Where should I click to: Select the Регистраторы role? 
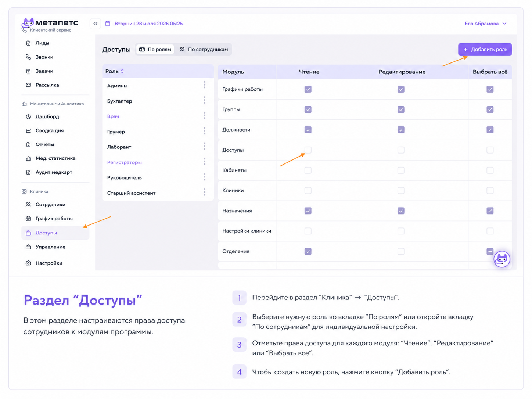click(x=125, y=162)
